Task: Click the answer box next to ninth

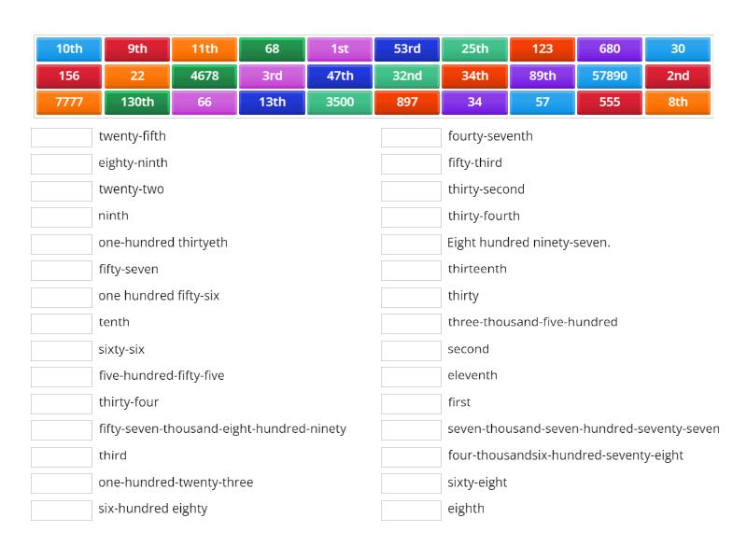Action: tap(60, 216)
